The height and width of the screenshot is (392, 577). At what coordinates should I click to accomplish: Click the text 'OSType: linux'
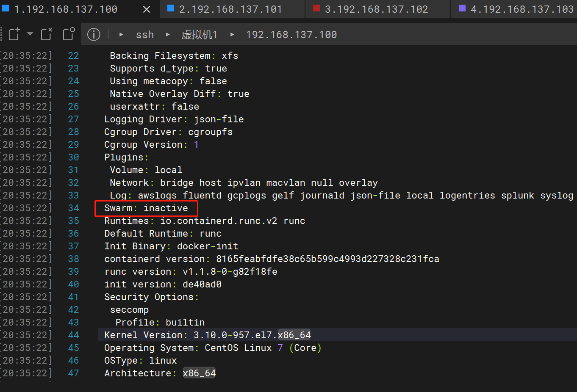click(x=141, y=360)
